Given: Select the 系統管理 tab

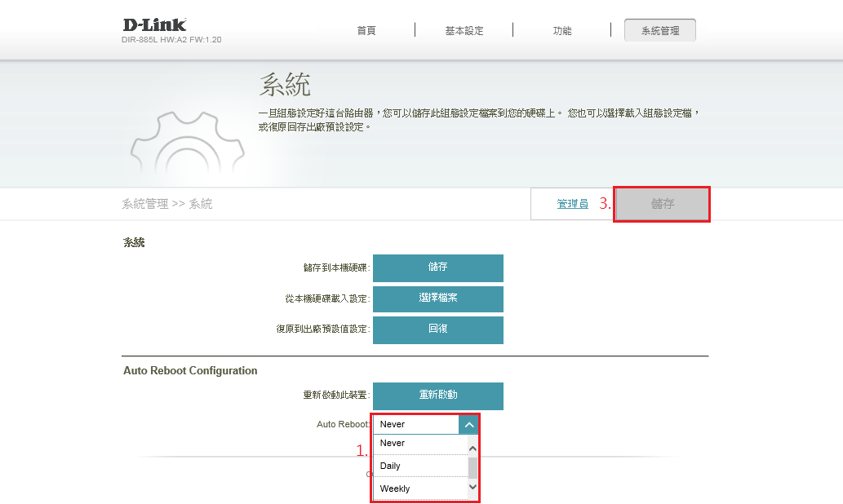Looking at the screenshot, I should coord(659,31).
